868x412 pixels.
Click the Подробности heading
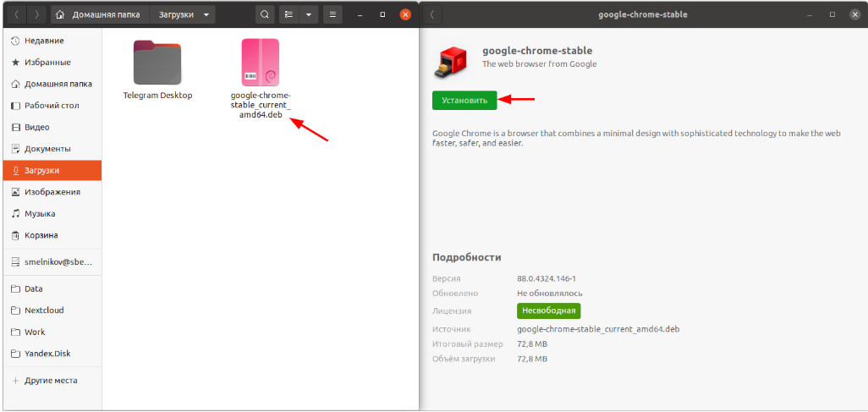click(x=467, y=257)
